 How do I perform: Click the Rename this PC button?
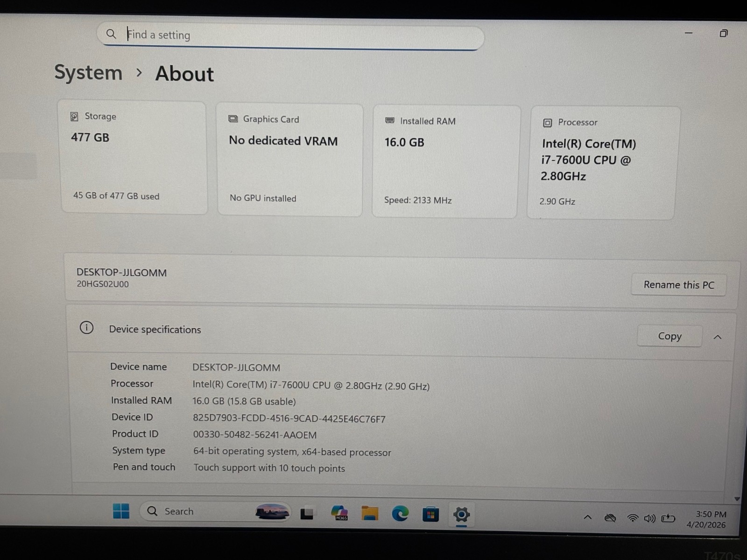679,285
